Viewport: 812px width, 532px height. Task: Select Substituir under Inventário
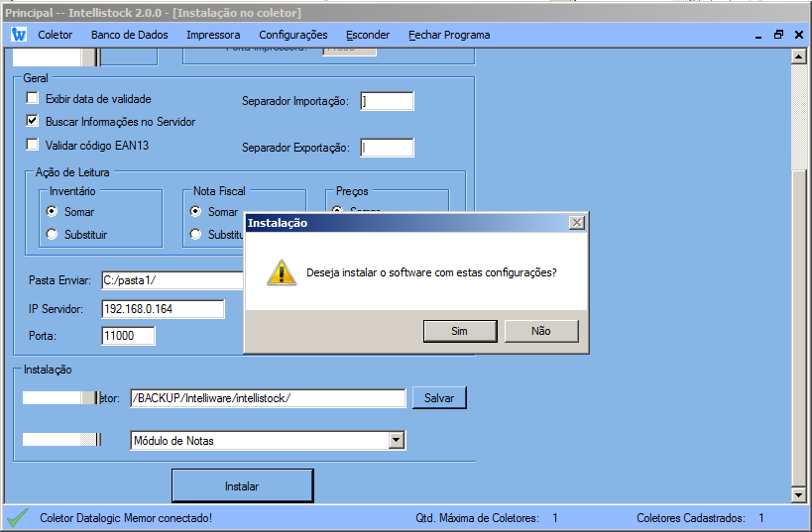click(x=52, y=234)
